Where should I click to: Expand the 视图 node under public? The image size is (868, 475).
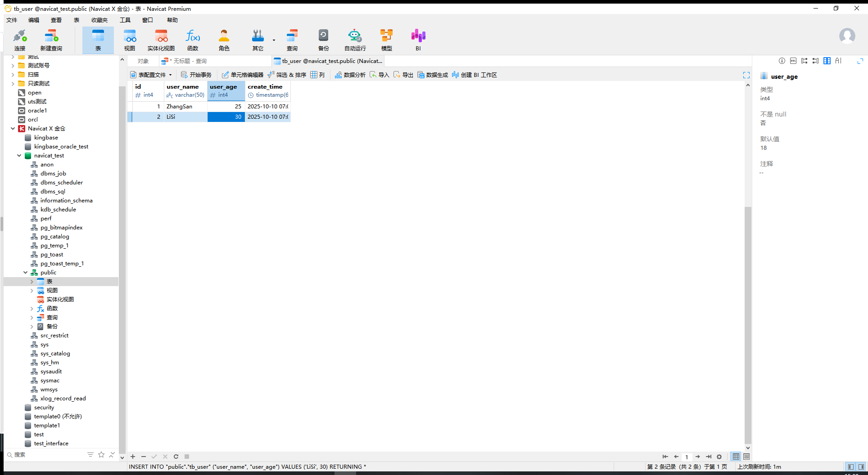coord(32,291)
